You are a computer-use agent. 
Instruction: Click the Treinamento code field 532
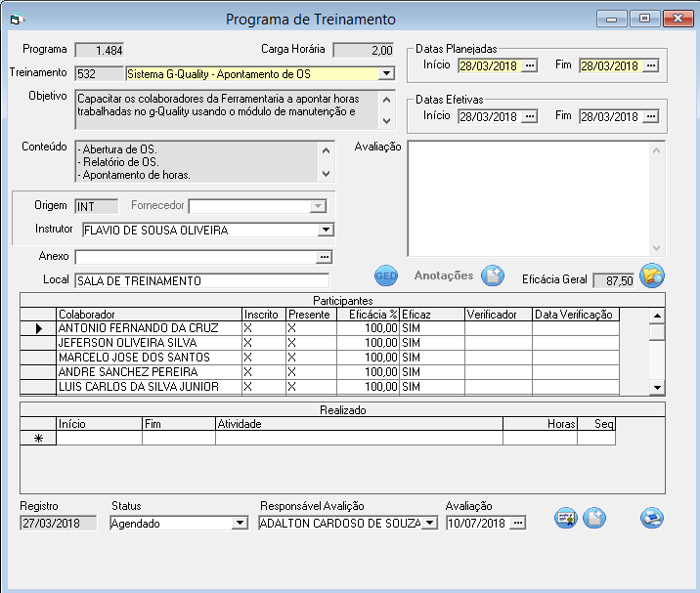(99, 73)
